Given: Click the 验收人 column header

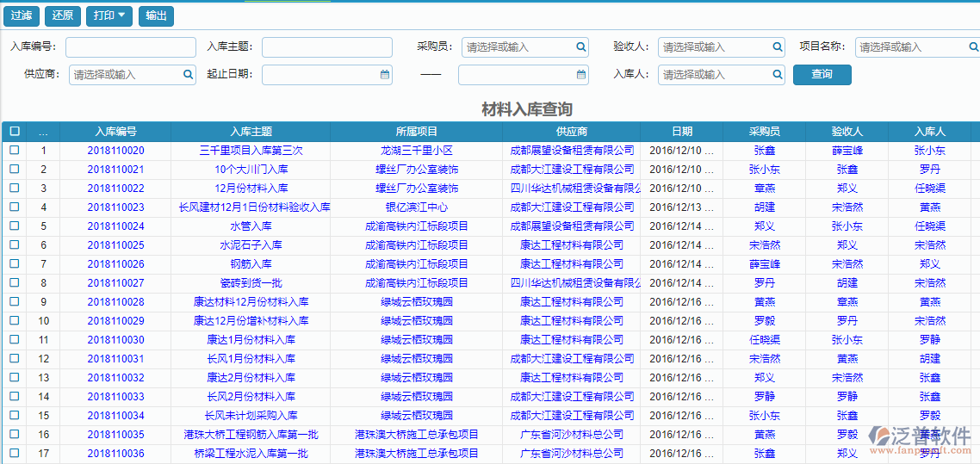Looking at the screenshot, I should (847, 132).
